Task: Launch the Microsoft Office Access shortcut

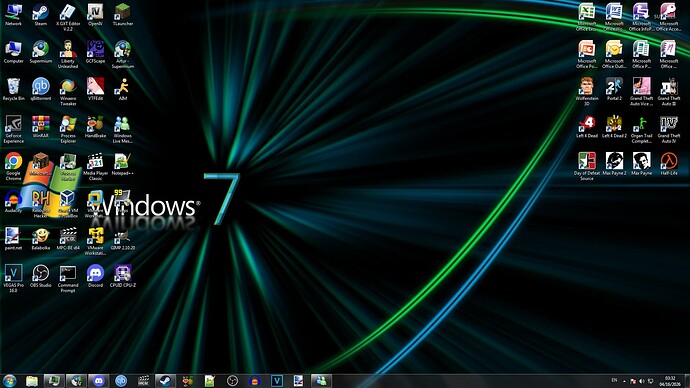Action: (x=668, y=17)
